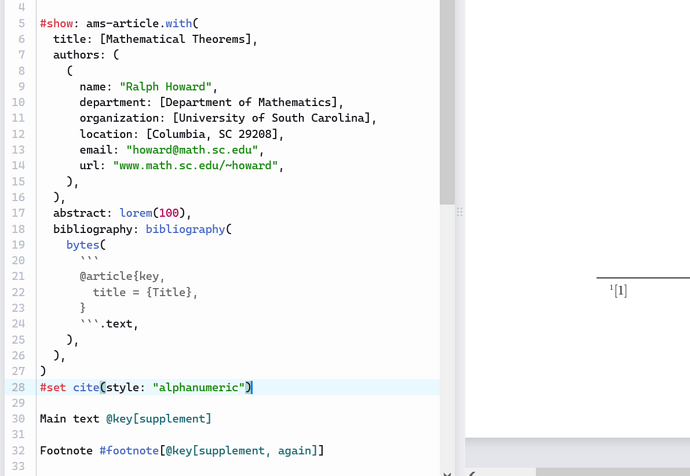This screenshot has width=690, height=476.
Task: Click the lorem(100) abstract call
Action: pos(156,213)
